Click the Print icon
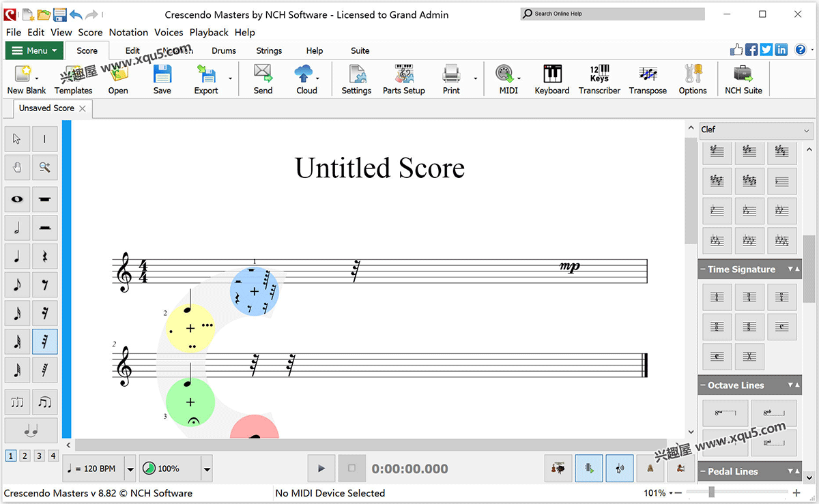Screen dimensions: 819x504 click(451, 78)
